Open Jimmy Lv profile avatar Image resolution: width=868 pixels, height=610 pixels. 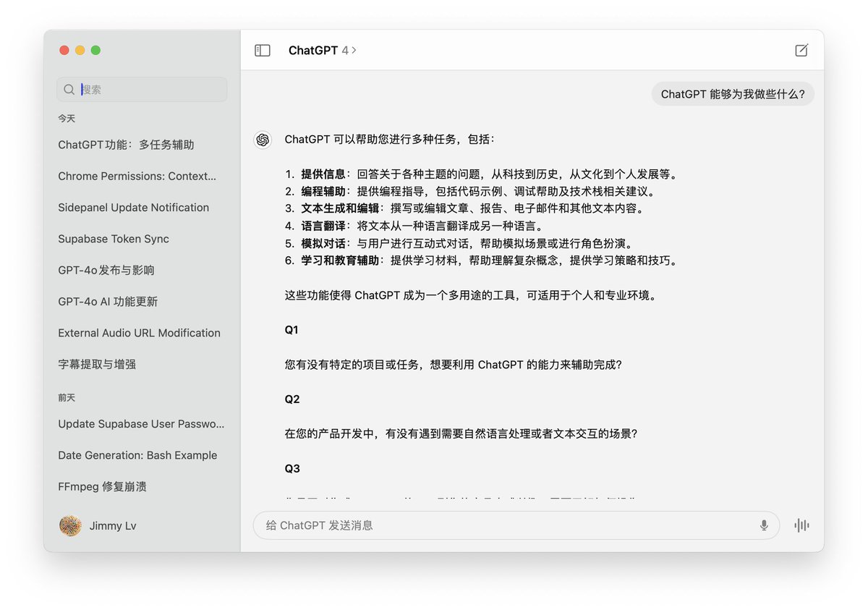coord(70,526)
